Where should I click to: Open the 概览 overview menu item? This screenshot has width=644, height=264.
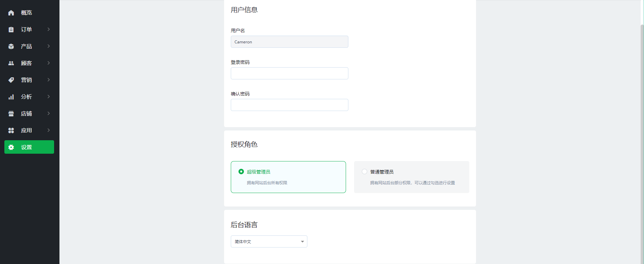(x=29, y=13)
